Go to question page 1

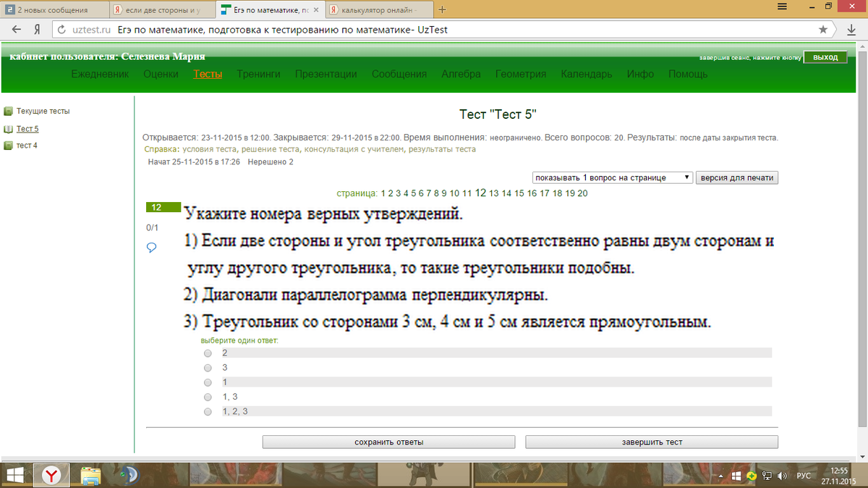coord(383,193)
